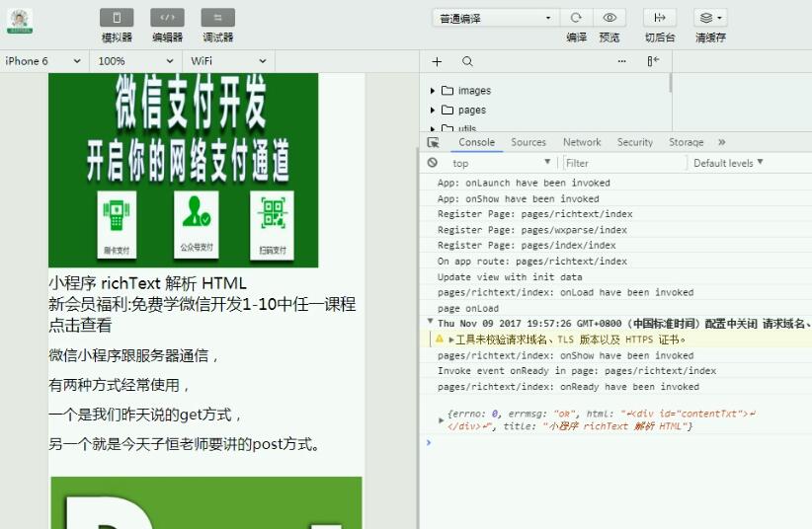Click the plus icon to add file
Screen dimensions: 812x529
click(437, 61)
